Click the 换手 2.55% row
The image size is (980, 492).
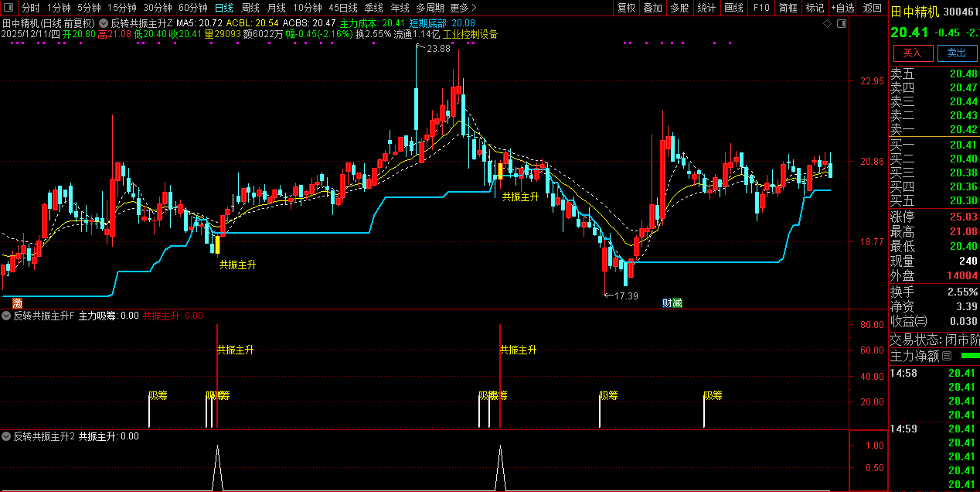(934, 292)
